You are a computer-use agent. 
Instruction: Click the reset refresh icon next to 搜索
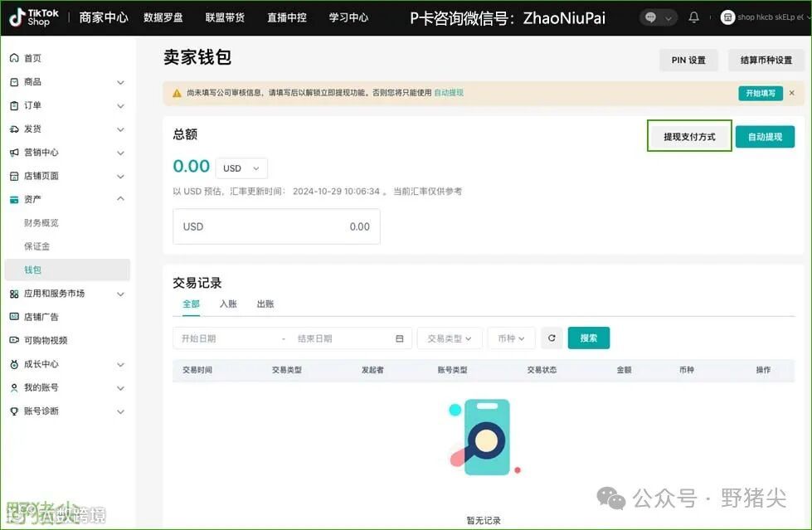(x=552, y=338)
